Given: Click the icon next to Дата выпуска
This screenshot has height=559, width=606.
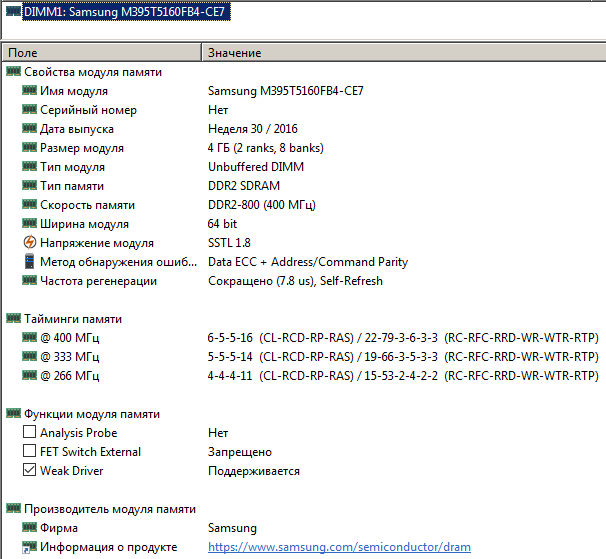Looking at the screenshot, I should (29, 129).
